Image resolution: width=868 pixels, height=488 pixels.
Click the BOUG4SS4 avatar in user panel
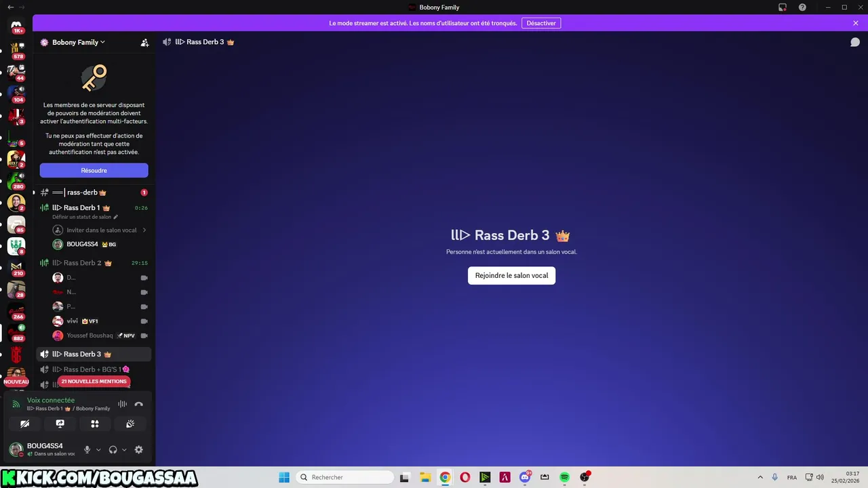coord(16,449)
